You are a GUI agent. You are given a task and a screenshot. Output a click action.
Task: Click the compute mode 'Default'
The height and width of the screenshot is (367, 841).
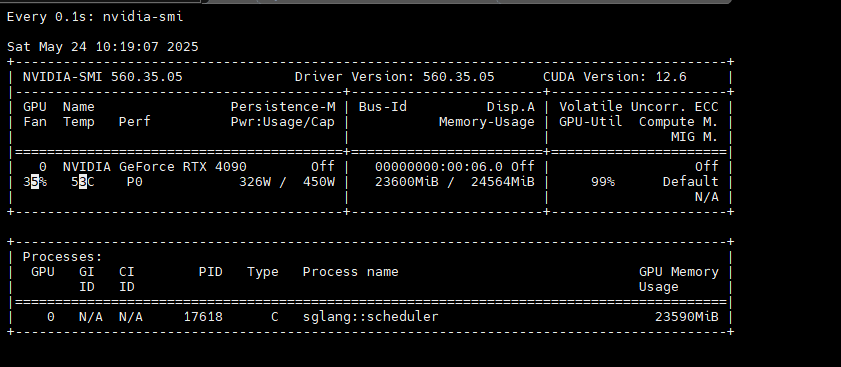click(690, 182)
